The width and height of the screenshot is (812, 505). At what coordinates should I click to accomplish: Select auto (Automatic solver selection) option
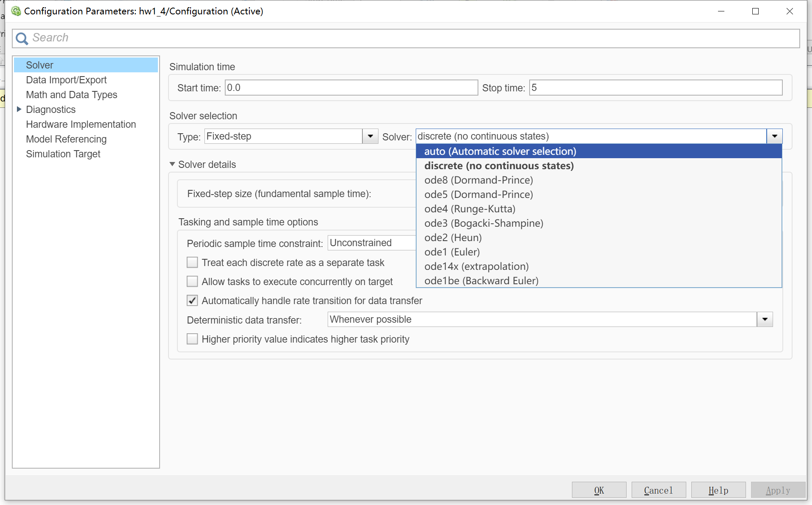coord(500,151)
